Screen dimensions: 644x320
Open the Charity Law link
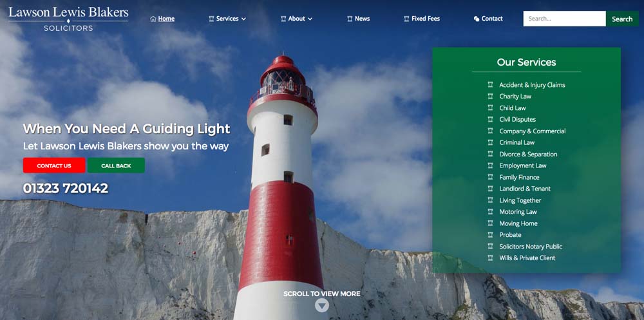pyautogui.click(x=515, y=97)
